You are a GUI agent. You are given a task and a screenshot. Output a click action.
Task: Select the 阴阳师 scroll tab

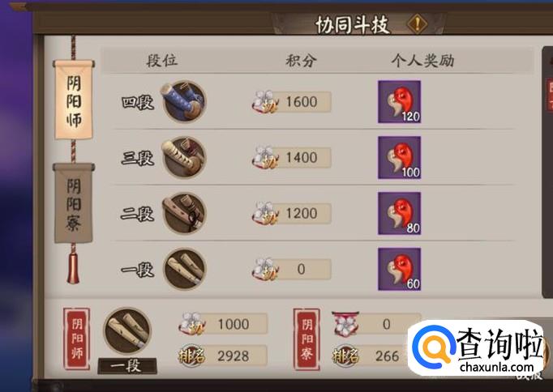(x=74, y=100)
